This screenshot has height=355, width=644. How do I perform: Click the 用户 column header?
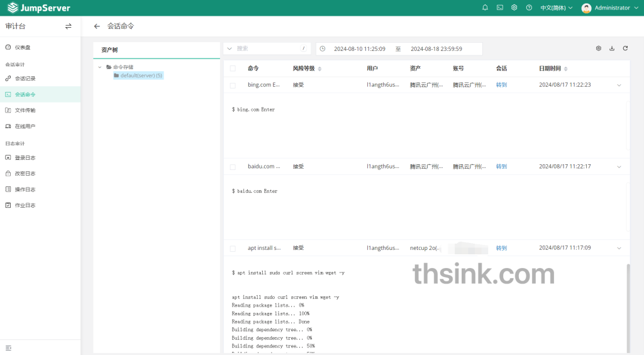[372, 69]
